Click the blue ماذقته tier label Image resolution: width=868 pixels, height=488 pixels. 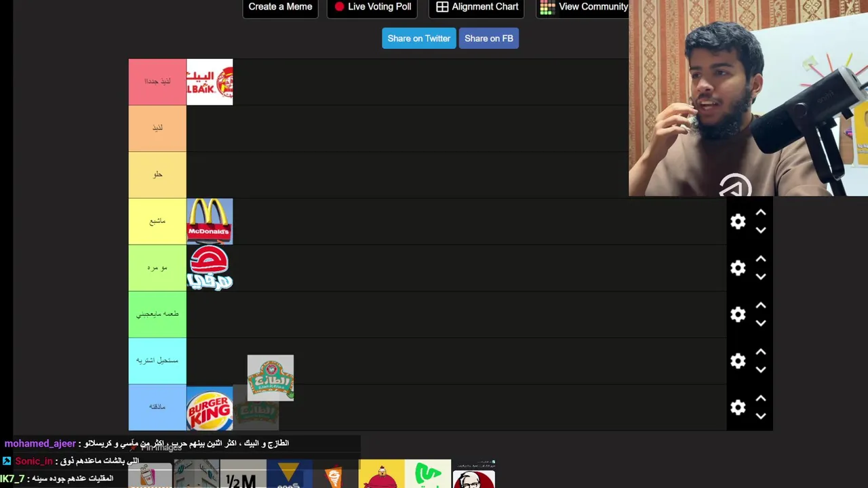[x=157, y=407]
